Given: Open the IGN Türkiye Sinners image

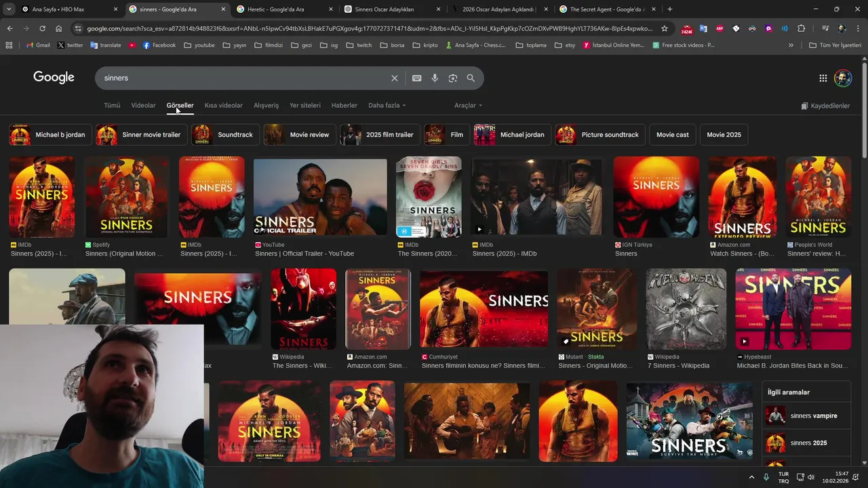Looking at the screenshot, I should click(x=656, y=197).
